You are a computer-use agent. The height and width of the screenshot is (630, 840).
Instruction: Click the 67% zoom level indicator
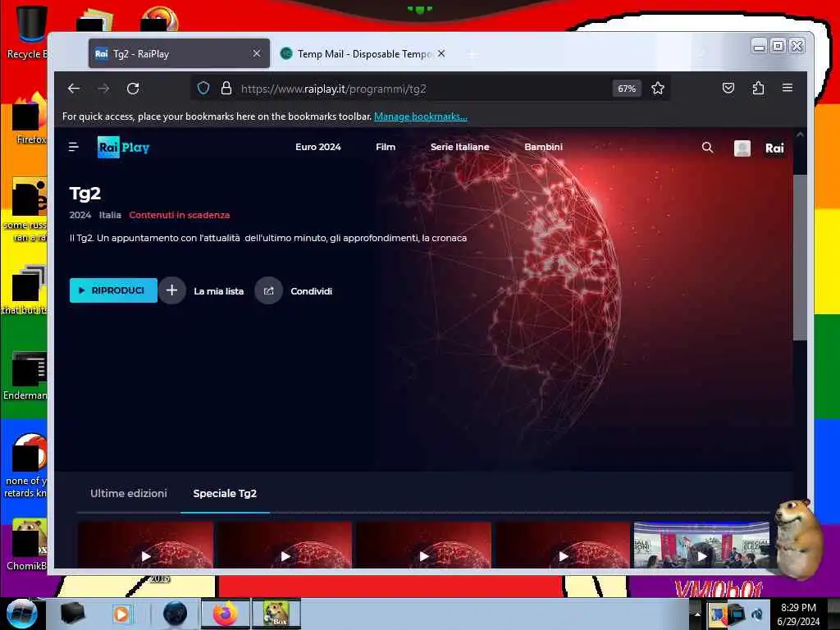coord(626,89)
